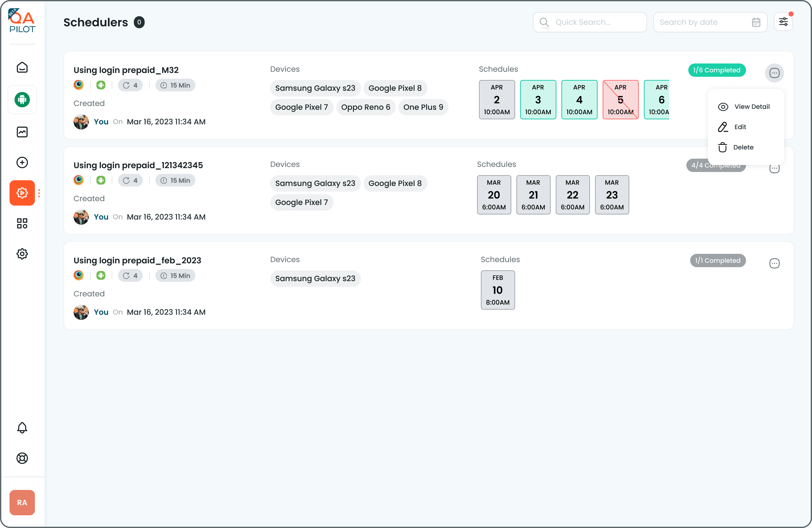Open the settings gear in sidebar

(x=22, y=254)
